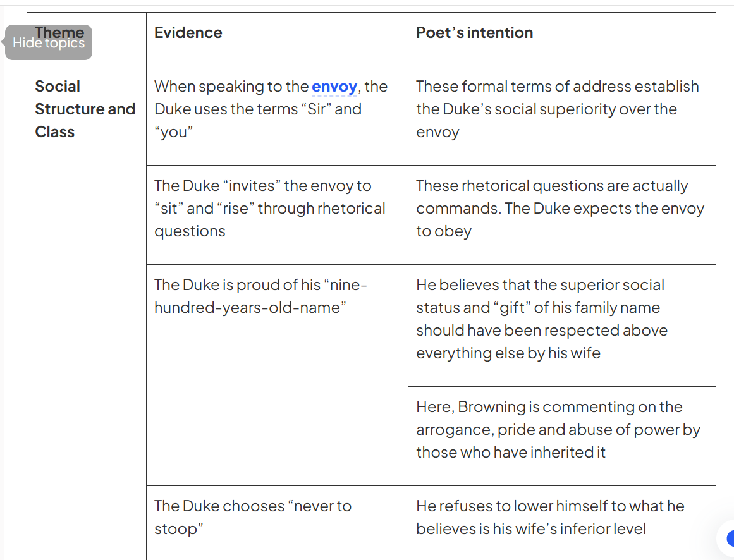Image resolution: width=734 pixels, height=560 pixels.
Task: Click the "Evidence" column header
Action: (x=188, y=33)
